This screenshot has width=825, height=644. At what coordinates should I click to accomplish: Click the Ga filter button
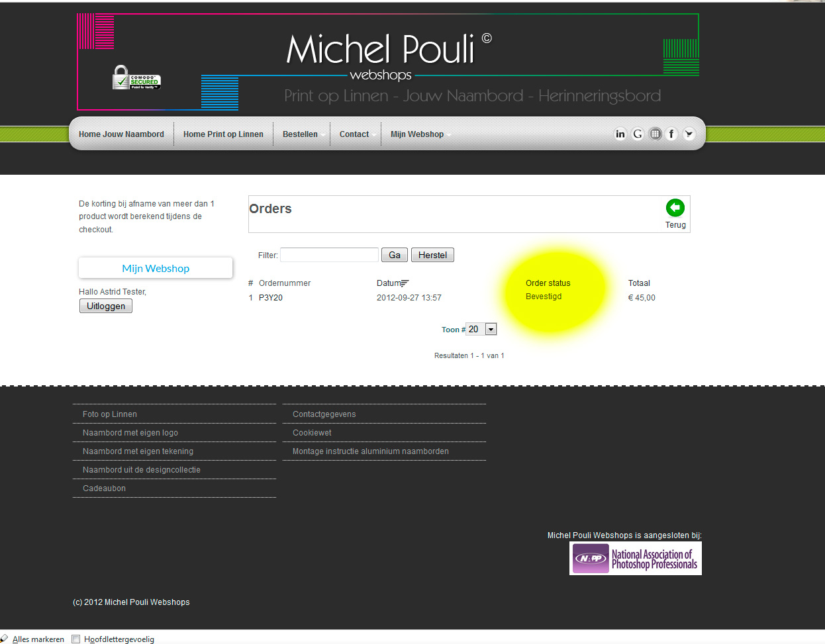(x=395, y=255)
